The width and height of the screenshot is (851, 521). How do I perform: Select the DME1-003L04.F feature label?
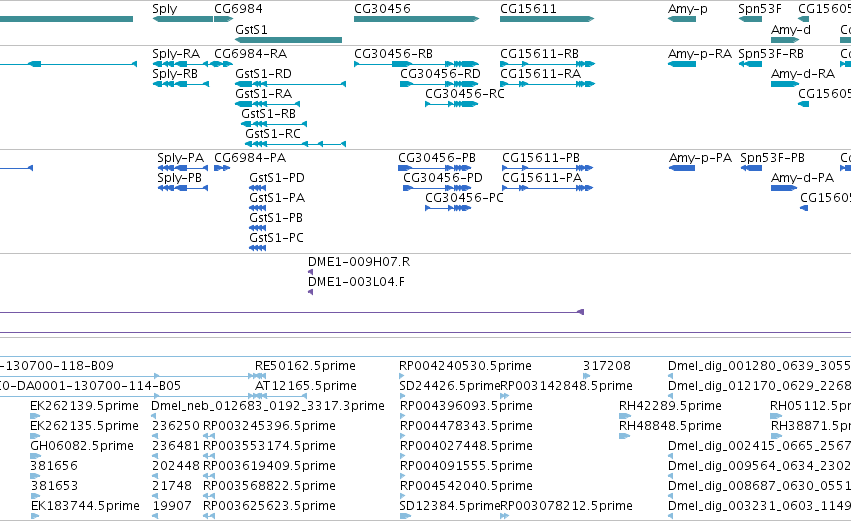pos(357,282)
